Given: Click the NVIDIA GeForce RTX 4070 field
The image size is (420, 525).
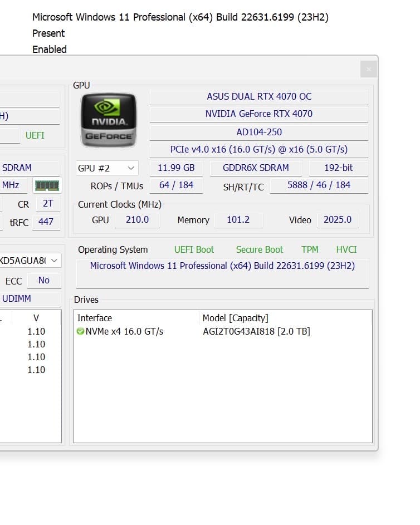Looking at the screenshot, I should (x=259, y=114).
